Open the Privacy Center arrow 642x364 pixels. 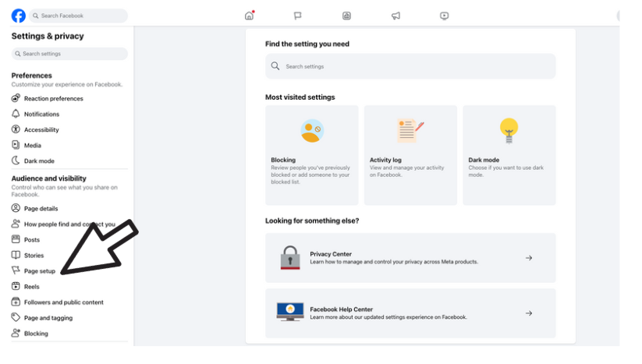tap(529, 258)
